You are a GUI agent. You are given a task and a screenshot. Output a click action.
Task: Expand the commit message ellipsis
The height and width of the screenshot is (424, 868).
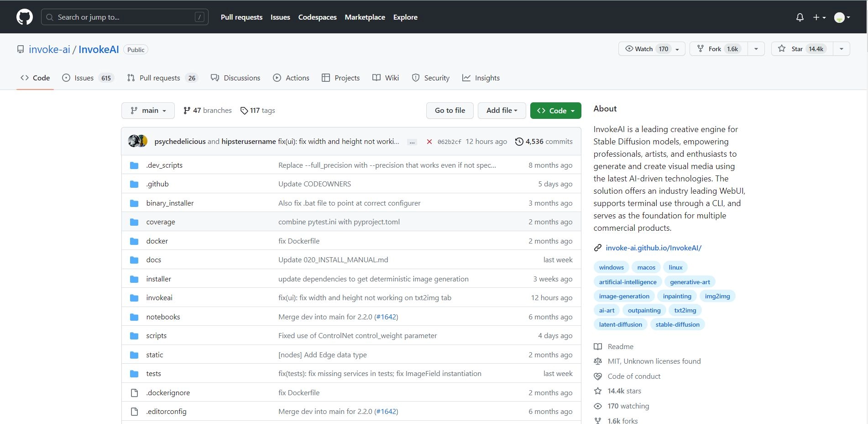pos(412,142)
